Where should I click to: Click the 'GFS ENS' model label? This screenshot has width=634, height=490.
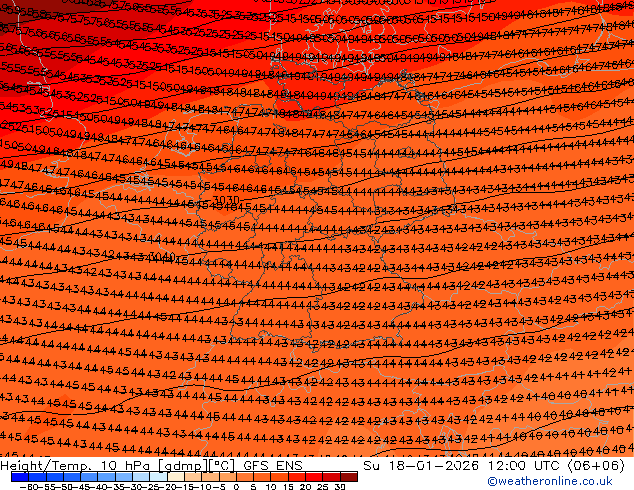click(x=273, y=465)
